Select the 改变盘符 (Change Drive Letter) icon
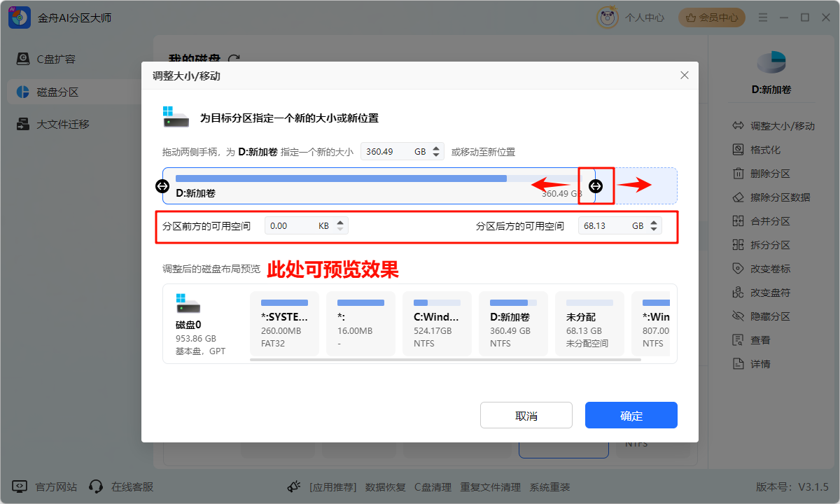The width and height of the screenshot is (840, 504). tap(738, 292)
